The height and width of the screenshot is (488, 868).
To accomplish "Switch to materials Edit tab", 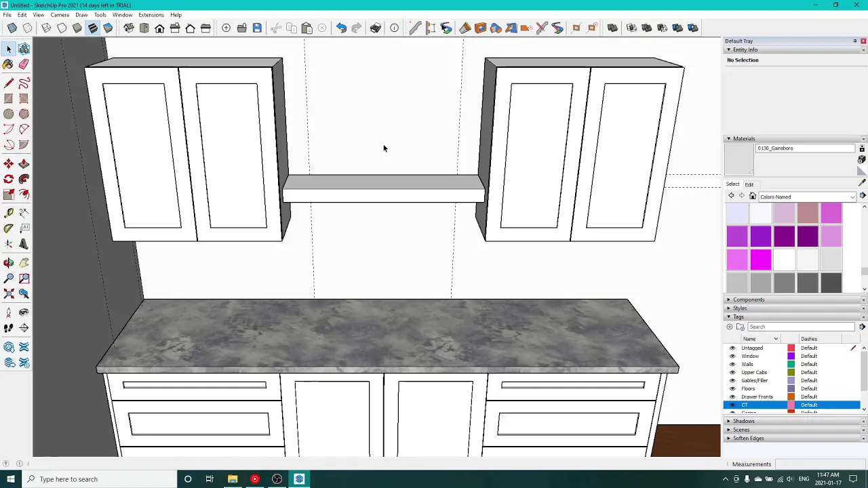I will [749, 184].
